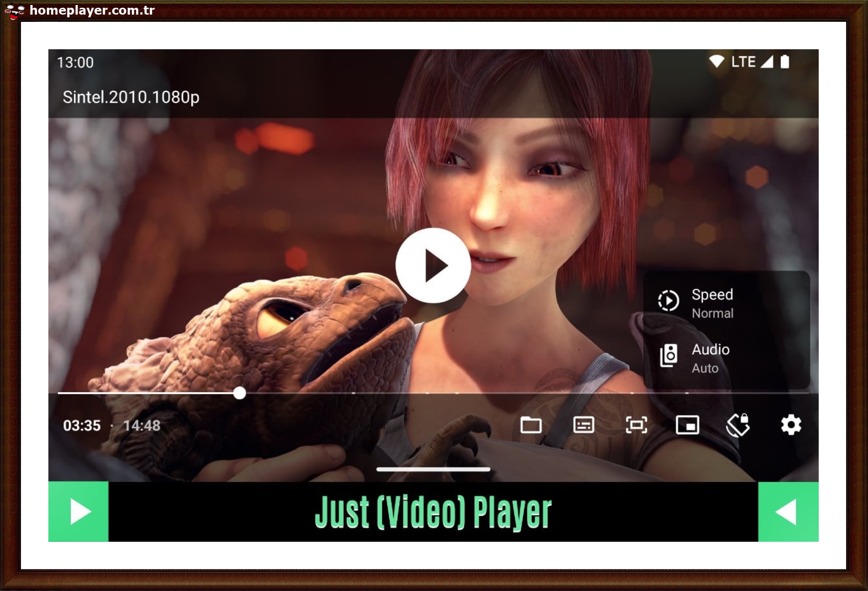Viewport: 868px width, 591px height.
Task: Click the Sintel.2010.1080p video title
Action: coord(131,97)
